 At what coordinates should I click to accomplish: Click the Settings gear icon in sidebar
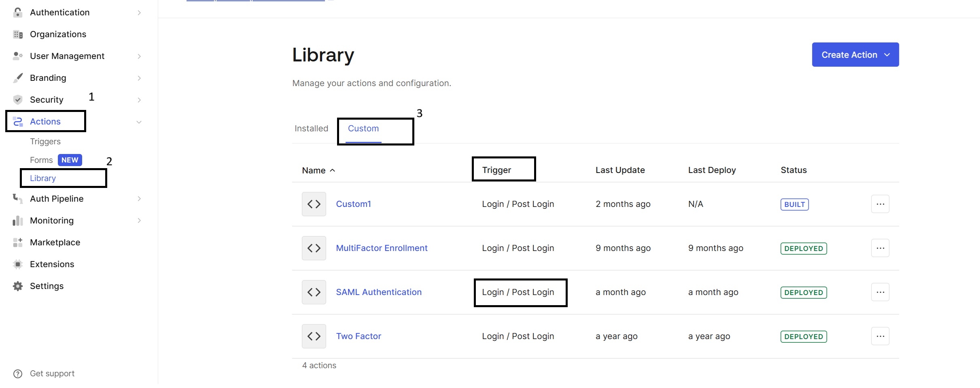click(18, 286)
